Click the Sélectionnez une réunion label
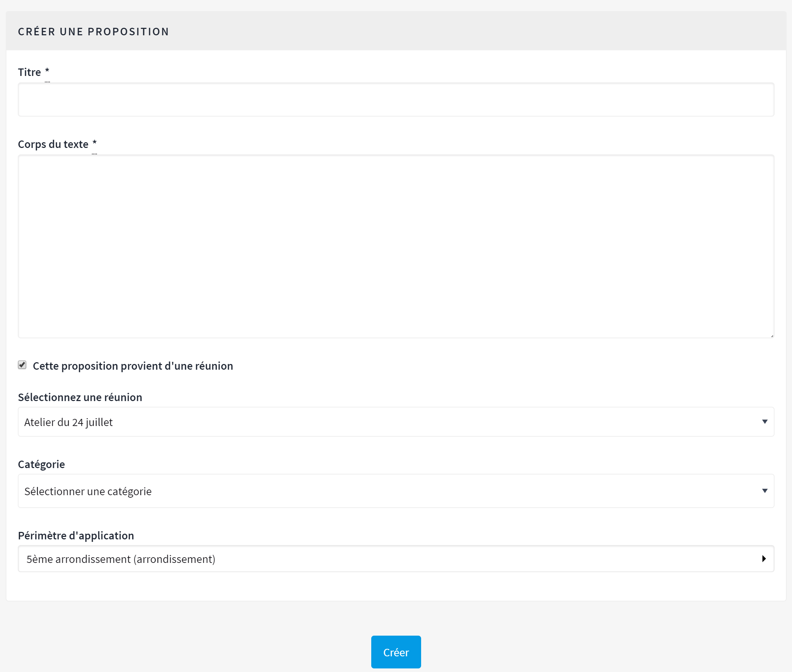 80,397
